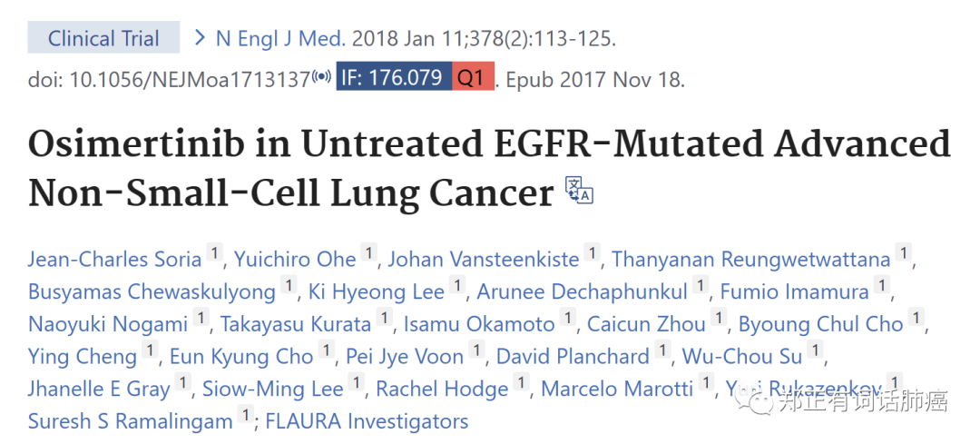Screen dimensions: 980x444
Task: Click affiliation superscript after Wu-Chou Su
Action: [815, 350]
